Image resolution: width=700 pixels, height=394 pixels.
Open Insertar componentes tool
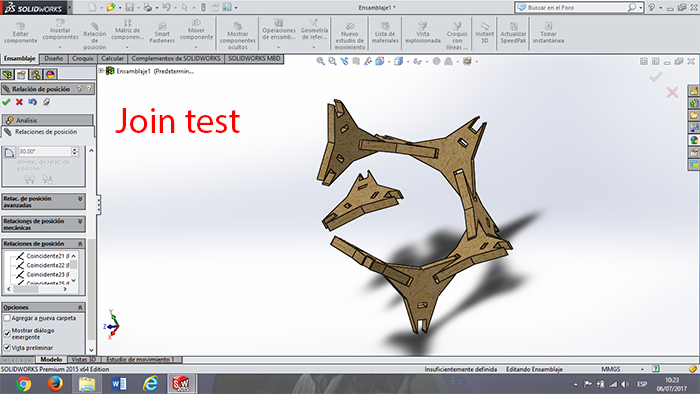point(60,29)
